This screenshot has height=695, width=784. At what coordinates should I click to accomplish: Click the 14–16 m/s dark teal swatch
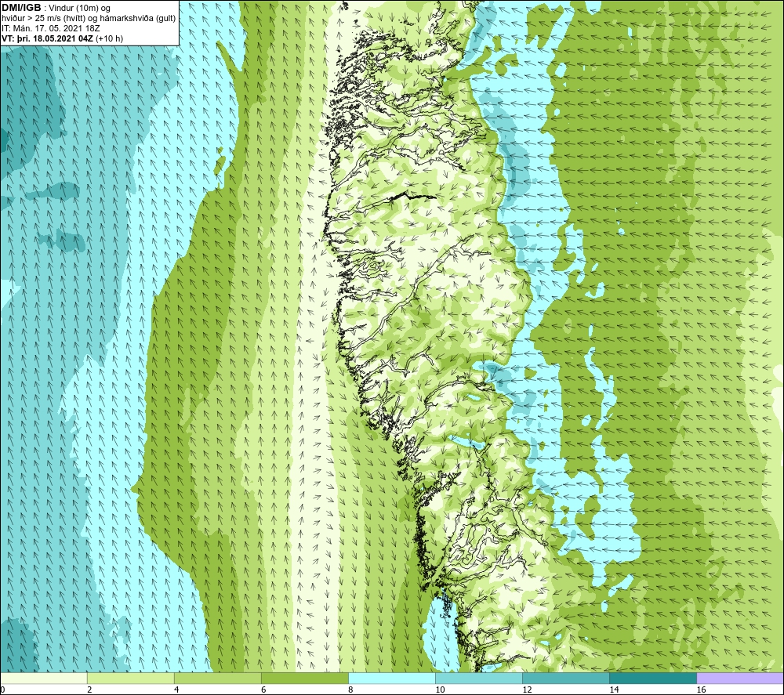point(653,679)
